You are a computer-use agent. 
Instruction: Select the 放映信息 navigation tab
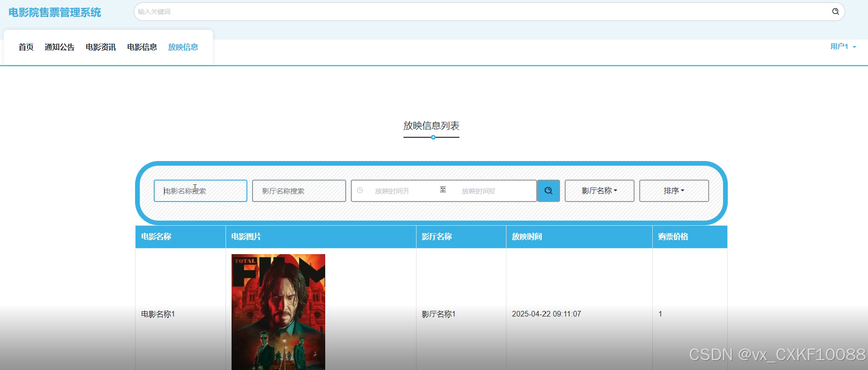[183, 47]
